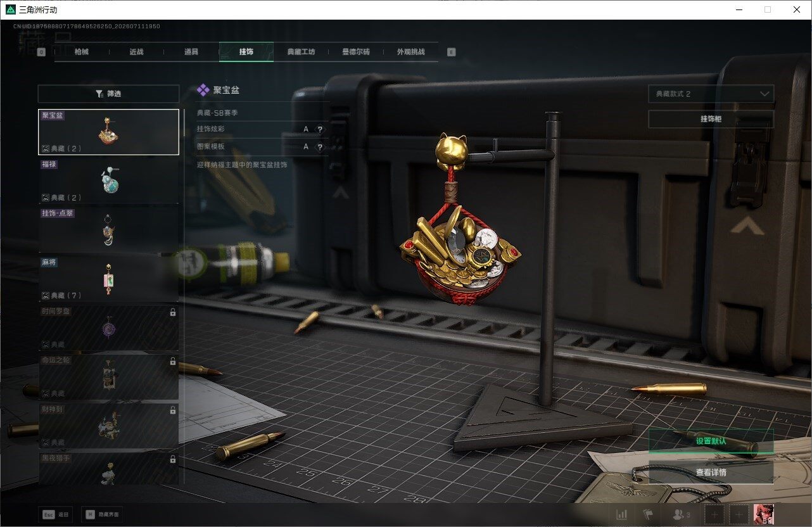Switch to the 枪械 tab

(x=82, y=52)
